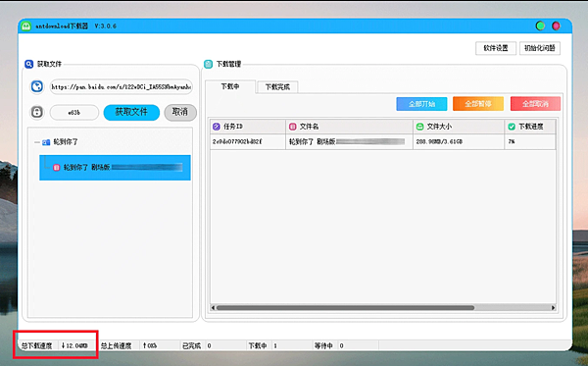Image resolution: width=588 pixels, height=366 pixels.
Task: Click the table horizontal scrollbar left arrow
Action: point(213,308)
